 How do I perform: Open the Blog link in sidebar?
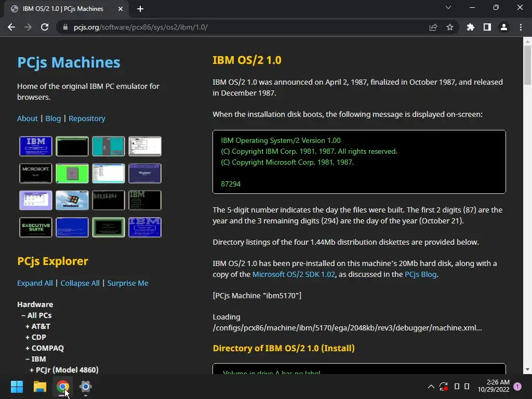tap(54, 118)
